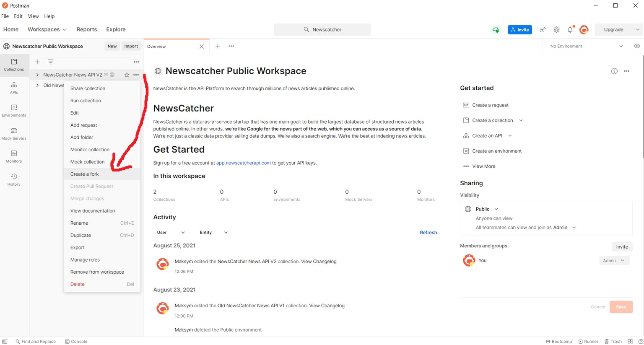Open the user avatar menu in header

point(584,29)
